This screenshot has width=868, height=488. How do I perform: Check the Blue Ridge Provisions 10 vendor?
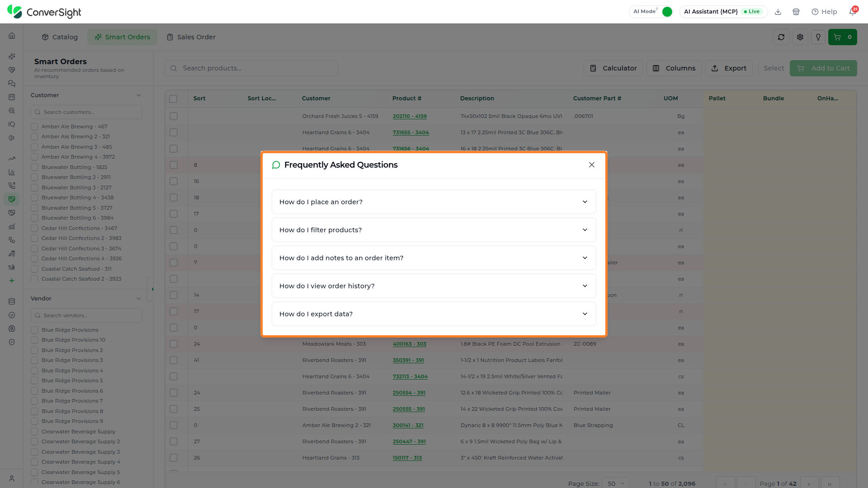pos(34,340)
